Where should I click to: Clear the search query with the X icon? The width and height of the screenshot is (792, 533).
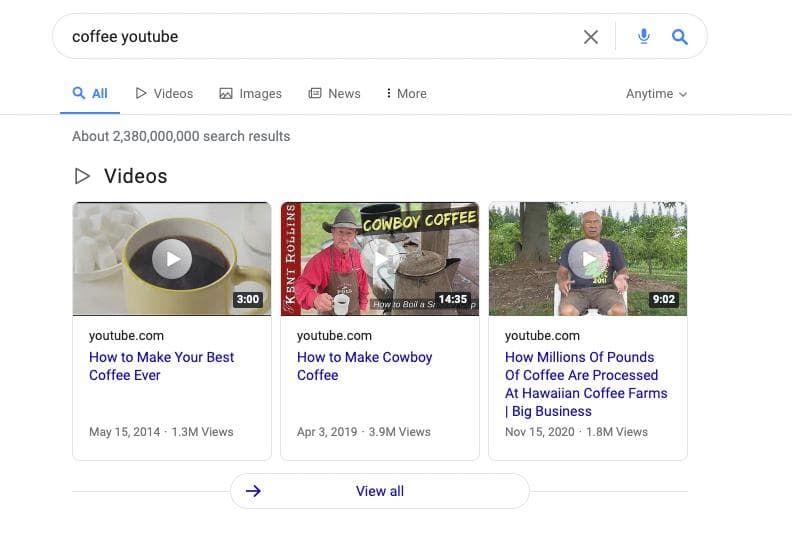590,36
